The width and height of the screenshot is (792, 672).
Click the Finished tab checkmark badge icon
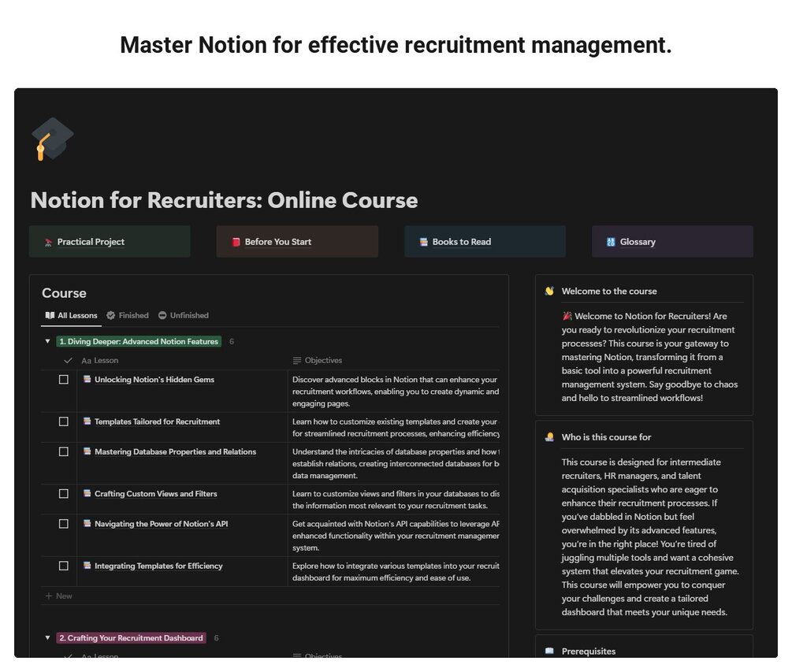(110, 316)
